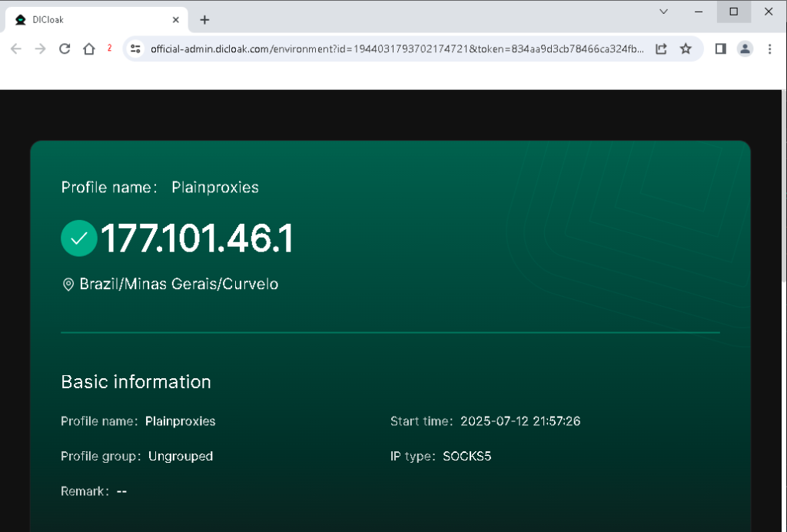Click the SOCKS5 IP type value
Viewport: 787px width, 532px height.
click(467, 456)
